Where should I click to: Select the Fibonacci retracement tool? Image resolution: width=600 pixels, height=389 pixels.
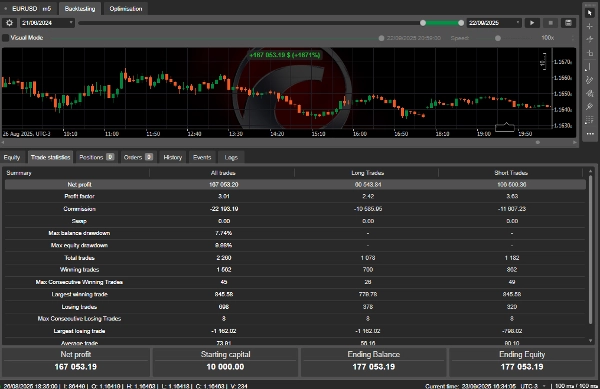pos(590,120)
